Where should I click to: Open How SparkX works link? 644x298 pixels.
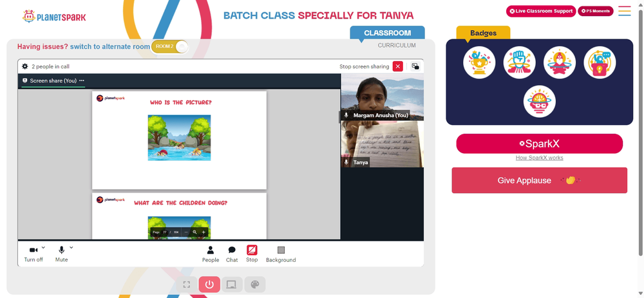click(539, 158)
